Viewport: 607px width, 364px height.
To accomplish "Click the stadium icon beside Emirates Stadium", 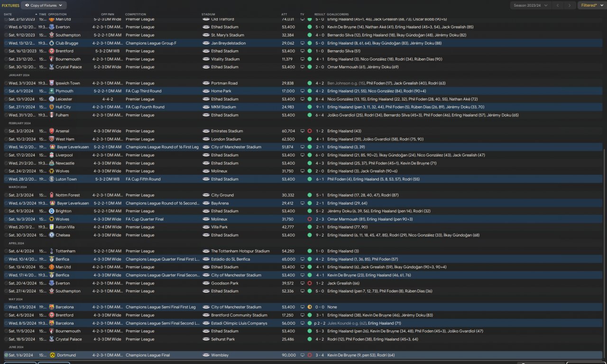I will pos(206,131).
